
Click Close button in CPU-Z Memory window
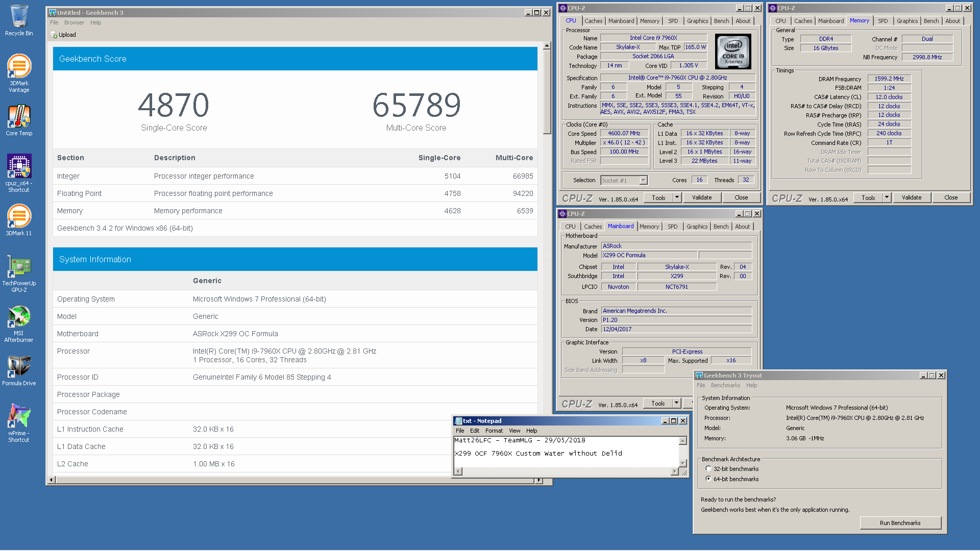[951, 197]
